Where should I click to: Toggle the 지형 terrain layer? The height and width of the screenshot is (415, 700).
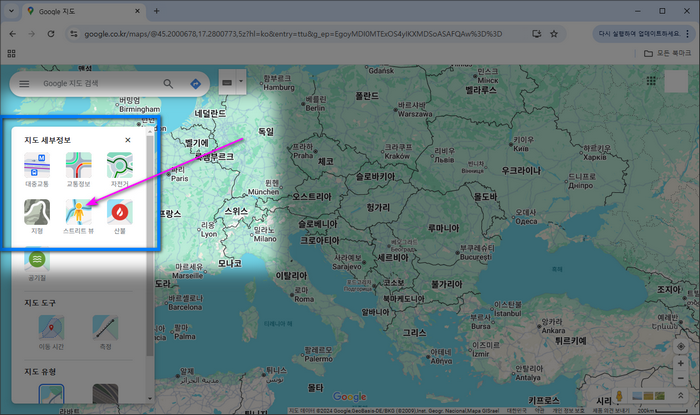(37, 217)
